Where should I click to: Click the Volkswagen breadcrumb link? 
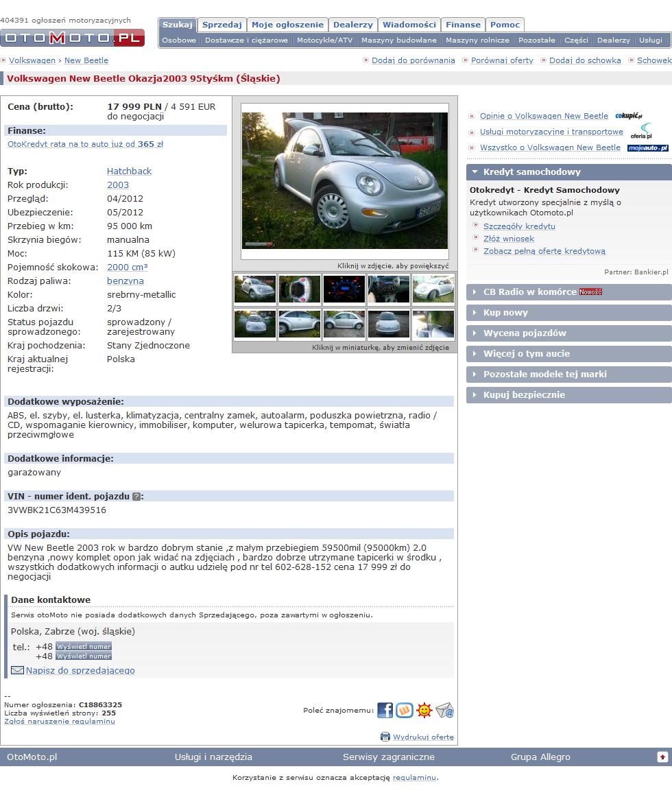32,60
